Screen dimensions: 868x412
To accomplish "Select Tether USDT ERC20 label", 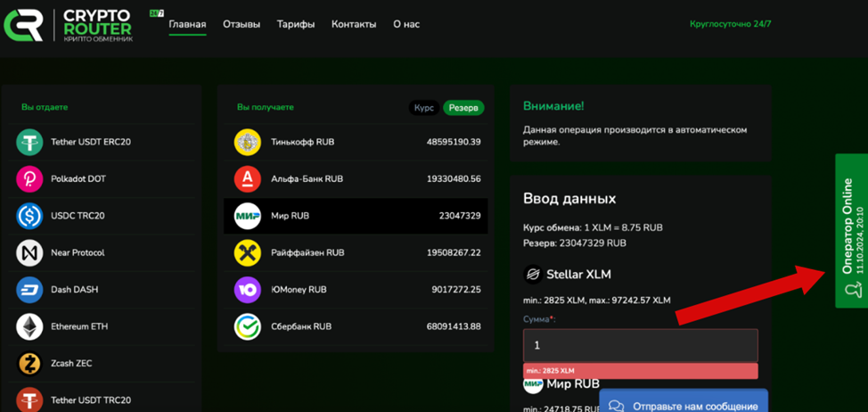I will click(91, 142).
